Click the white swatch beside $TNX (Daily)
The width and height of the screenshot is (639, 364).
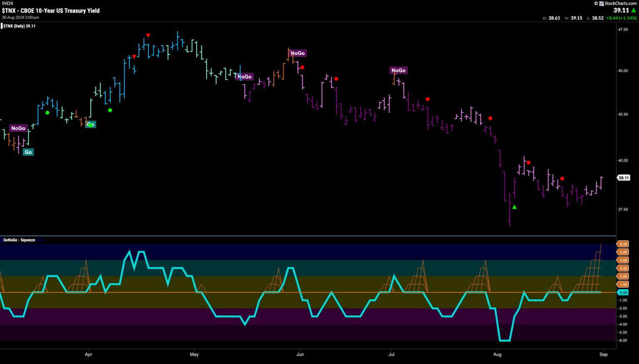pos(2,26)
